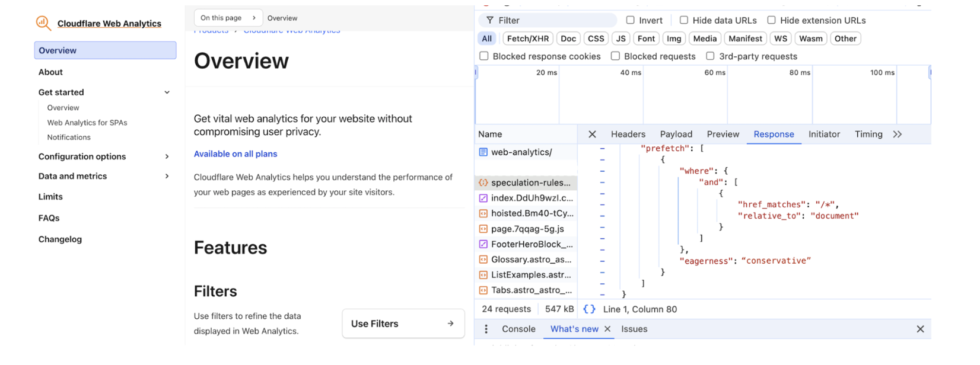Filter requests by CSS
The height and width of the screenshot is (365, 980).
(596, 39)
